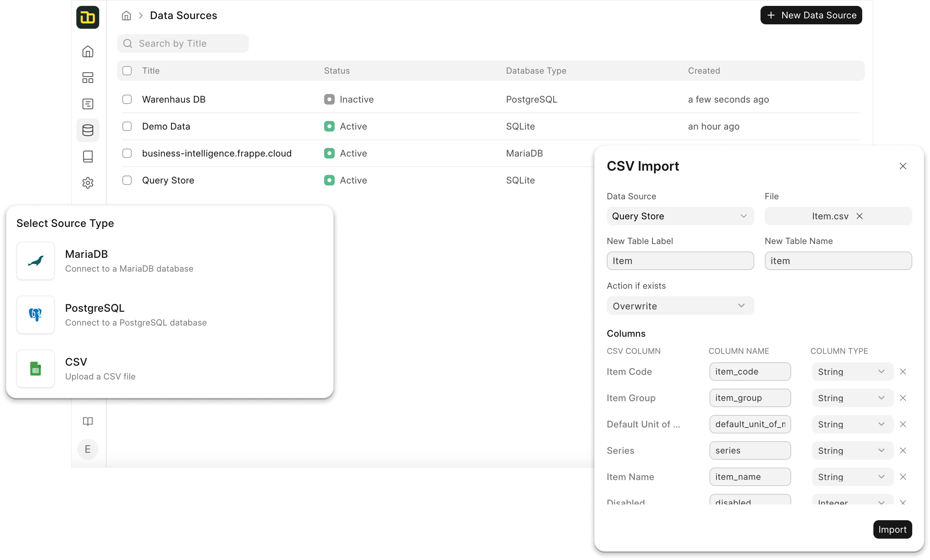Edit the item_code column name field
Viewport: 930px width, 560px height.
click(750, 372)
